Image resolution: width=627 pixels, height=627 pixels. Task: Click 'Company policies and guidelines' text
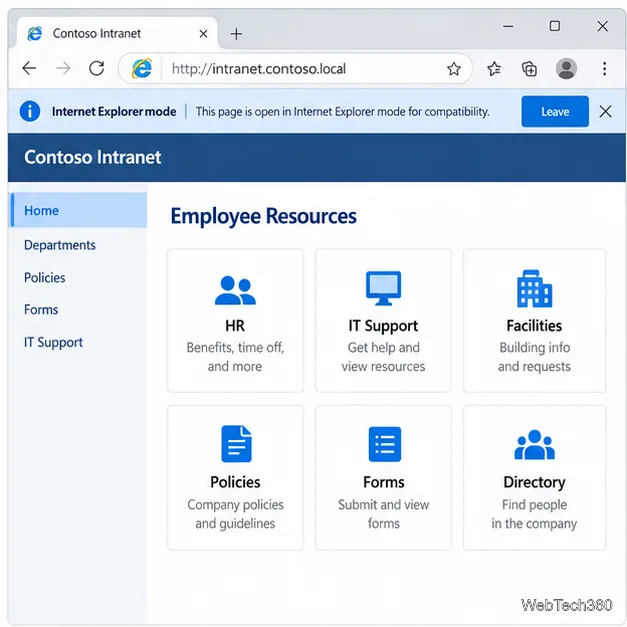click(235, 514)
